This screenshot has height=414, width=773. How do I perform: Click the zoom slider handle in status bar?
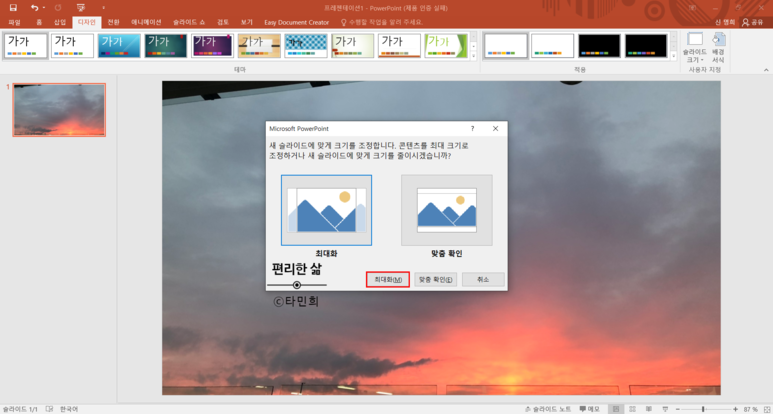(703, 409)
